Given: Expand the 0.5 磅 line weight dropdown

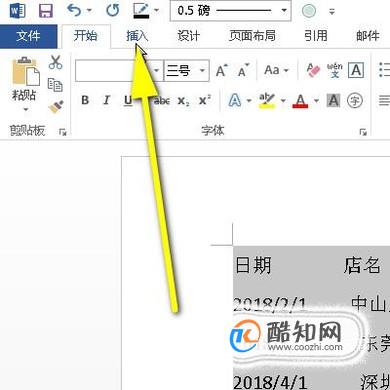Looking at the screenshot, I should click(x=230, y=10).
